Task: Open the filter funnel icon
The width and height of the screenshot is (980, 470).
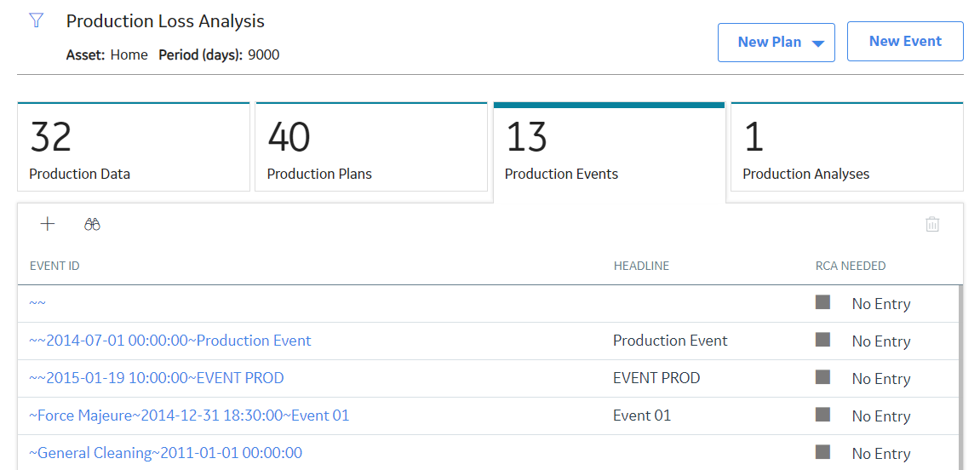Action: point(37,20)
